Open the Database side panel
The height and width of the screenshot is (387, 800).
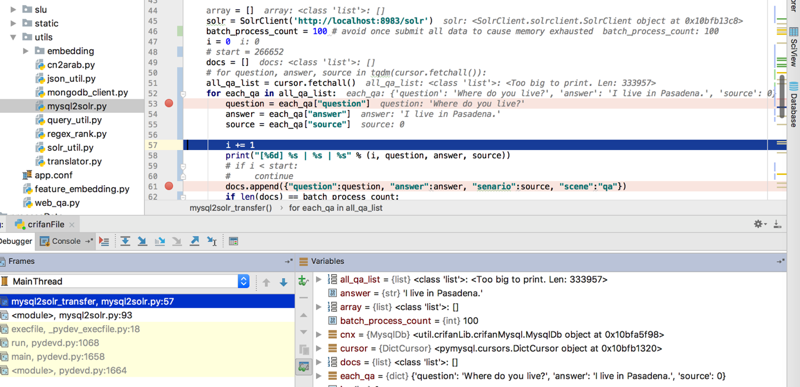pos(793,104)
